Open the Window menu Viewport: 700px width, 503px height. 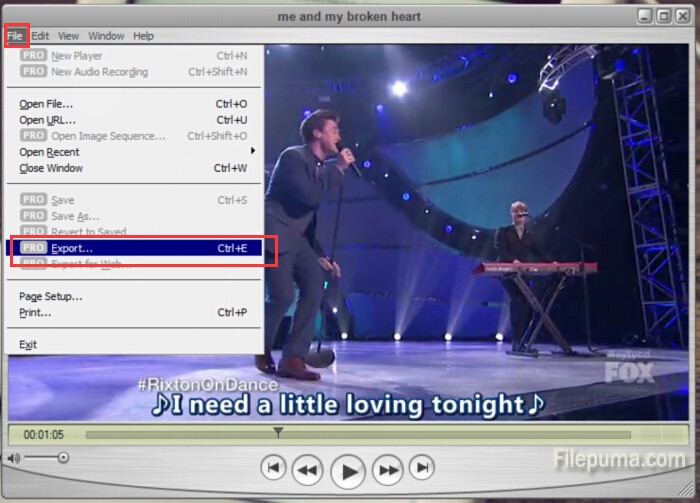click(x=106, y=36)
